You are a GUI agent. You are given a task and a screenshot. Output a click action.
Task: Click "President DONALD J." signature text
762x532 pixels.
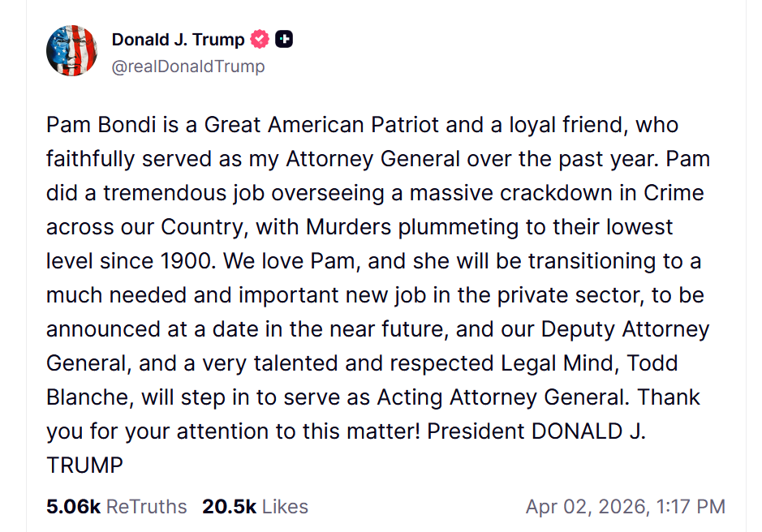click(x=536, y=431)
